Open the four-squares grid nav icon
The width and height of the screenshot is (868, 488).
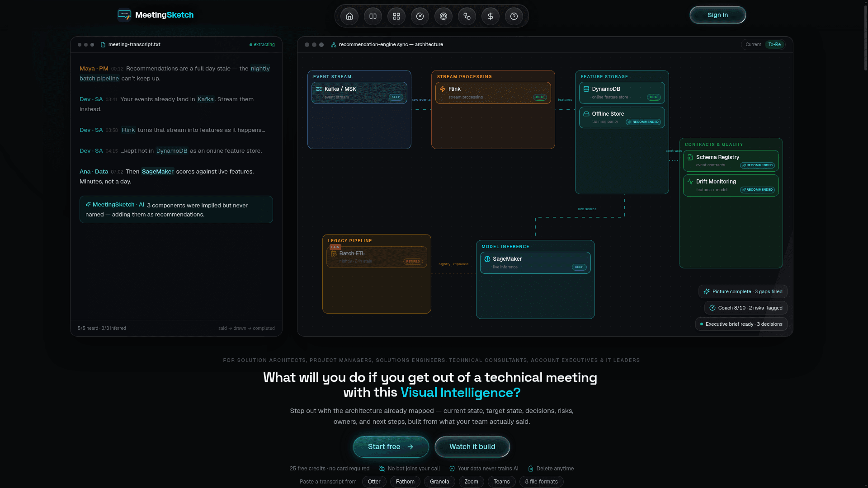tap(396, 16)
